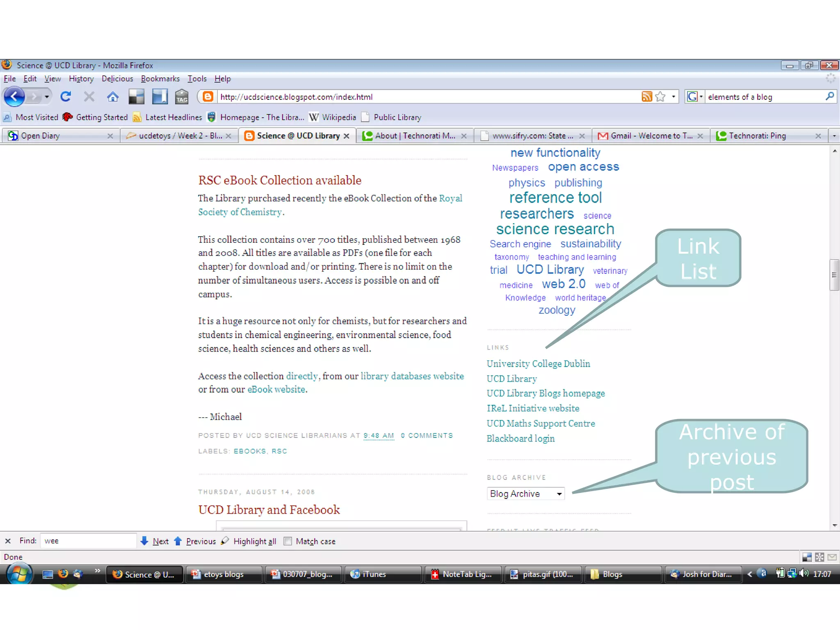Open the Blog Archive dropdown
The height and width of the screenshot is (630, 840).
525,494
